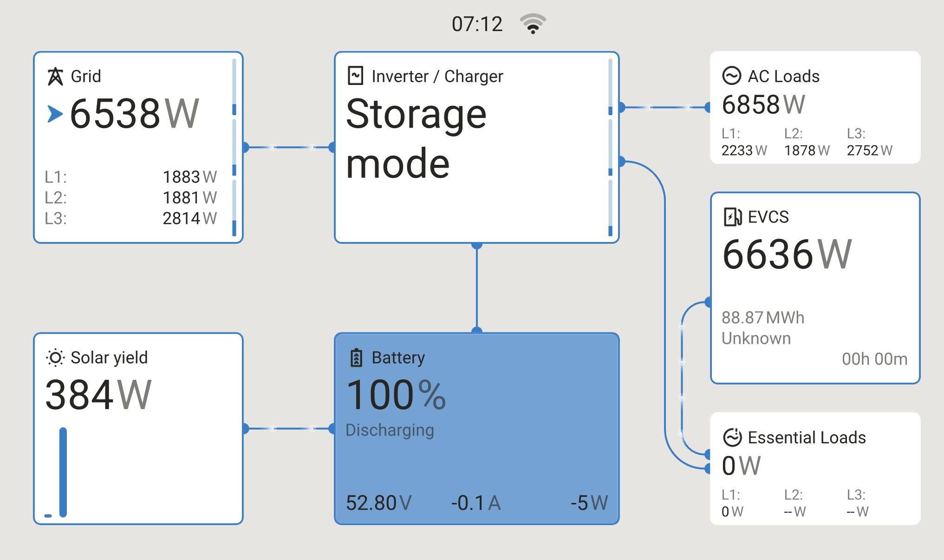Viewport: 944px width, 560px height.
Task: Click the Inverter / Charger icon
Action: [355, 75]
